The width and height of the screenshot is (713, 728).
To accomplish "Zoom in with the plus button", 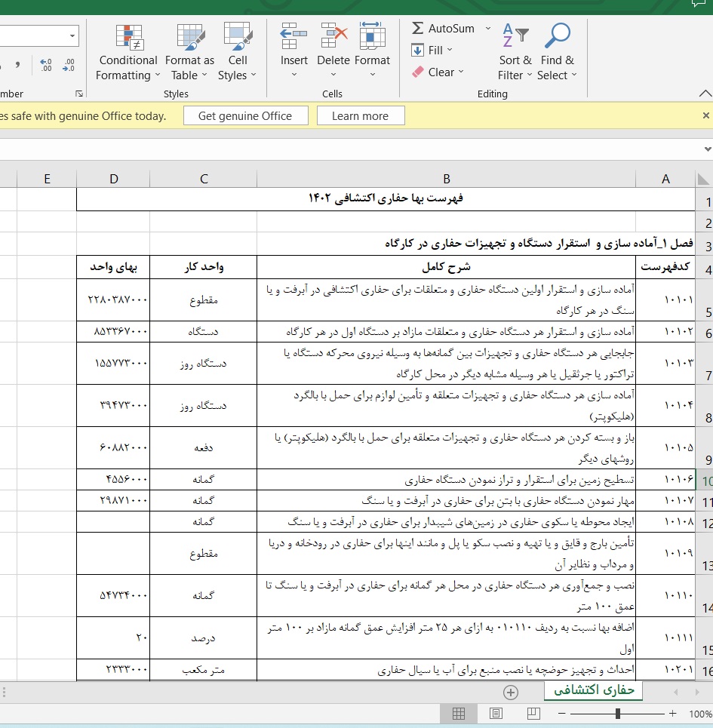I will [672, 714].
